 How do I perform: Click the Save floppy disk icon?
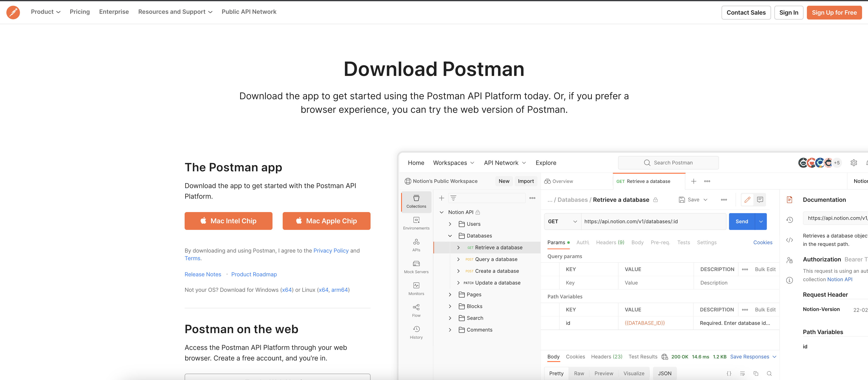[x=682, y=200]
